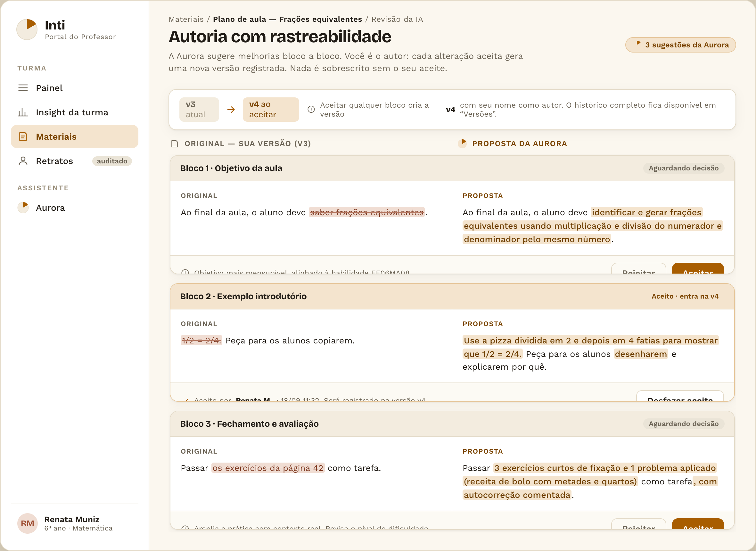The height and width of the screenshot is (551, 756).
Task: Click the arrow between v3 and v4
Action: 231,110
